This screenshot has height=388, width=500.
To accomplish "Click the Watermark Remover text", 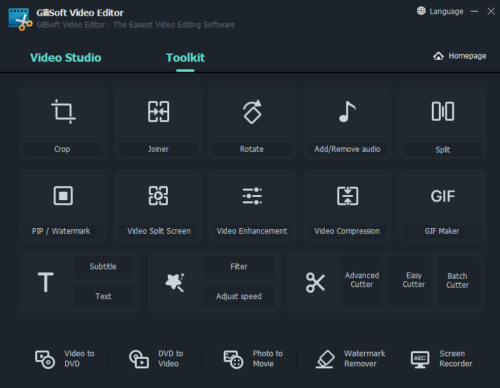I will click(x=365, y=359).
